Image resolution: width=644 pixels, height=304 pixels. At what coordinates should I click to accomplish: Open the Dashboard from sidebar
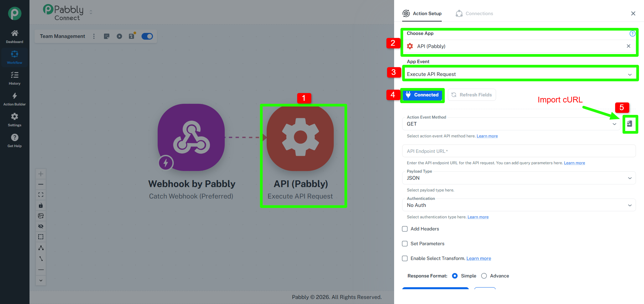tap(14, 36)
